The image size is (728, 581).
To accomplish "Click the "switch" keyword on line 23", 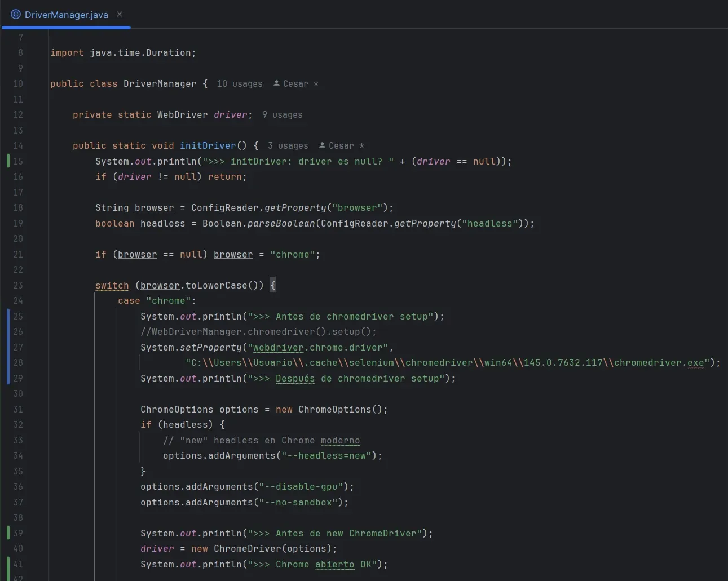I will coord(112,285).
